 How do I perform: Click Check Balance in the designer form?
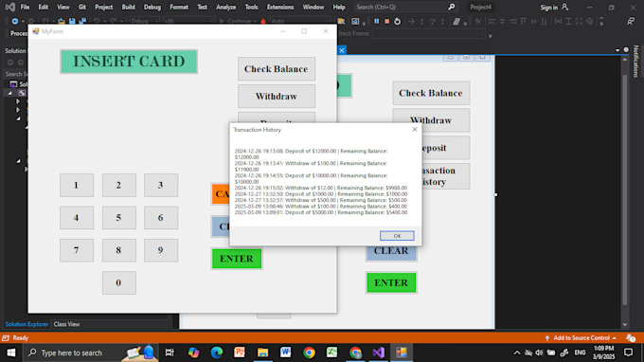pos(431,93)
